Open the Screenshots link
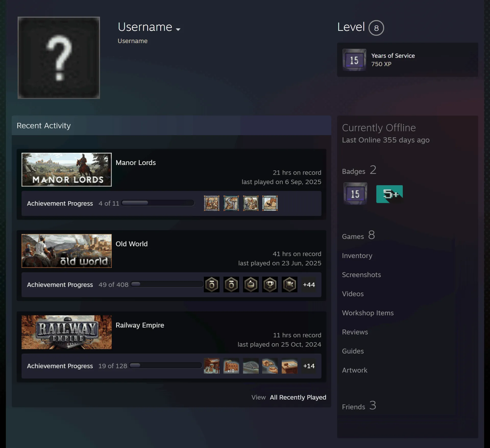The width and height of the screenshot is (490, 448). (361, 275)
